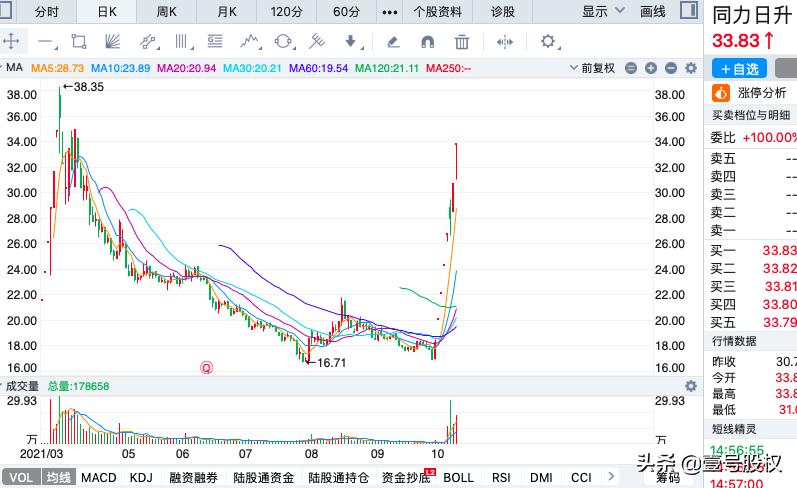The width and height of the screenshot is (797, 488).
Task: Switch to the 分时 tab
Action: (x=47, y=12)
